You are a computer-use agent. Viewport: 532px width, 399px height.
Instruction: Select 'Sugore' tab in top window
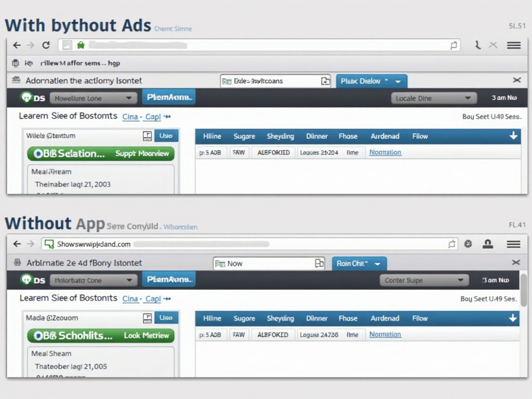click(x=244, y=137)
